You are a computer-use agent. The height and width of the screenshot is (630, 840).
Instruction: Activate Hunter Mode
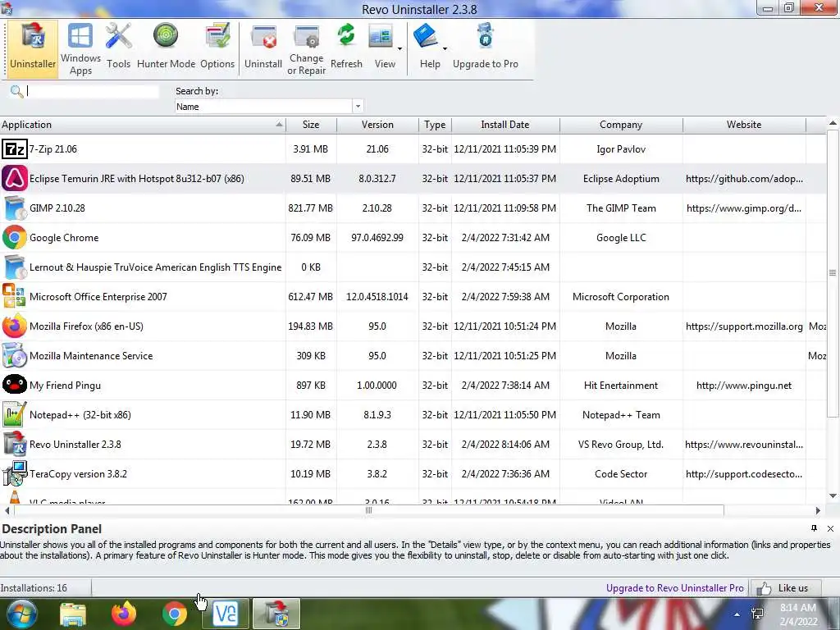(166, 48)
